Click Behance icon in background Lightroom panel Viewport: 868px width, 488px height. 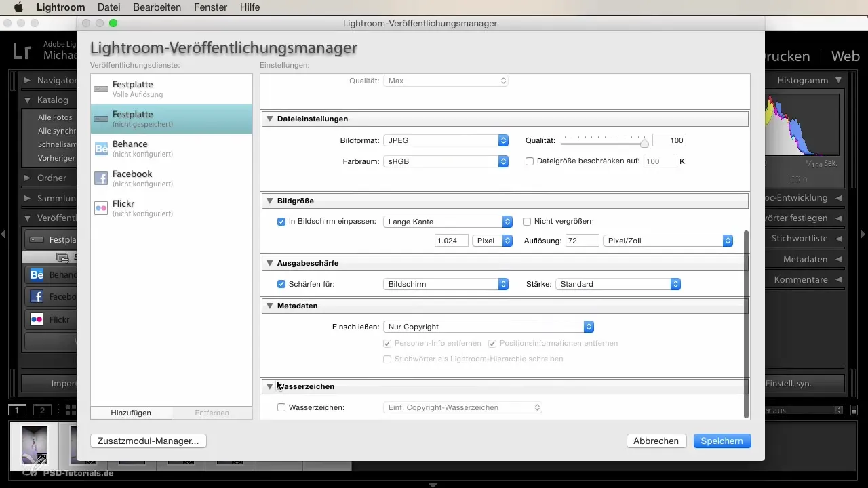pyautogui.click(x=37, y=275)
